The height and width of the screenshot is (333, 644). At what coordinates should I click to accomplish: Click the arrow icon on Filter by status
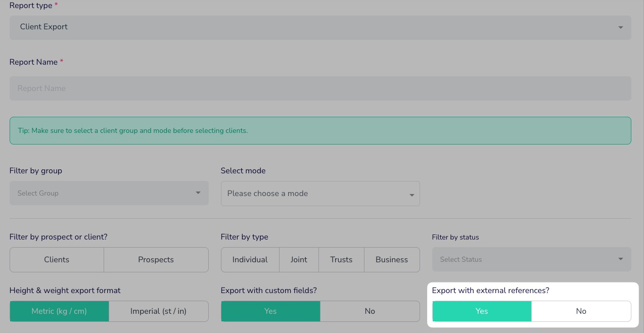pos(620,259)
